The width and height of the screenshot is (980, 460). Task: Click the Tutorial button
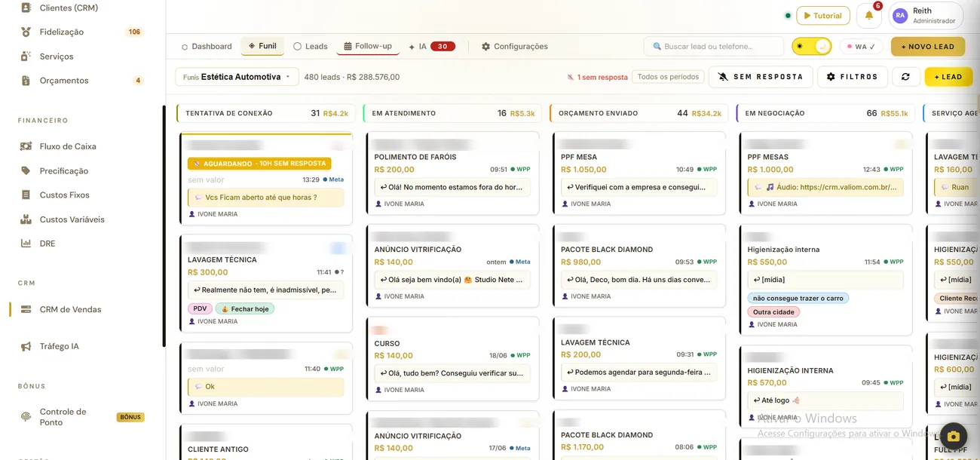pos(822,15)
